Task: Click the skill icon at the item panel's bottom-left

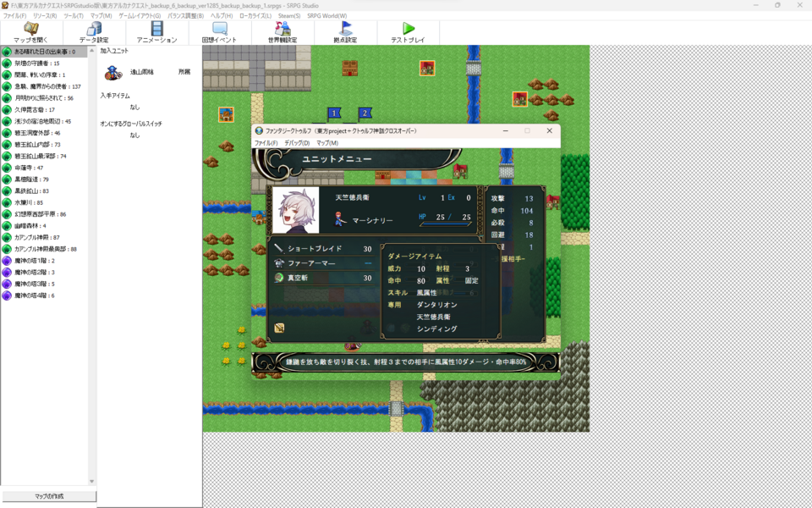Action: [x=279, y=328]
